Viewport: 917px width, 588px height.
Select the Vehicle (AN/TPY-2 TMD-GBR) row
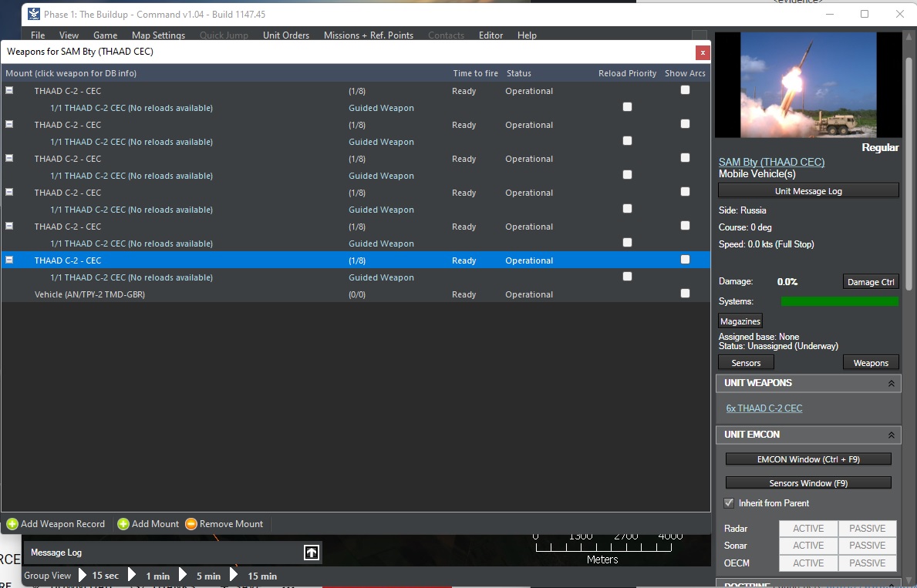pyautogui.click(x=356, y=294)
